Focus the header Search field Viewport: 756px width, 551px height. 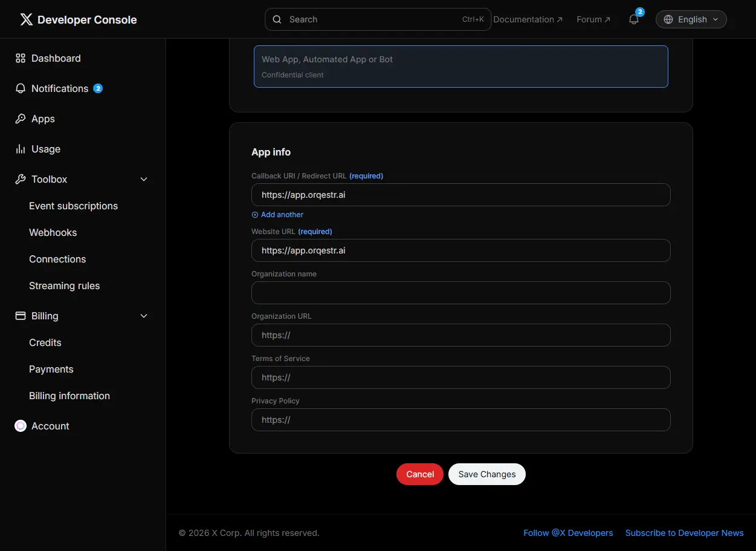click(378, 19)
